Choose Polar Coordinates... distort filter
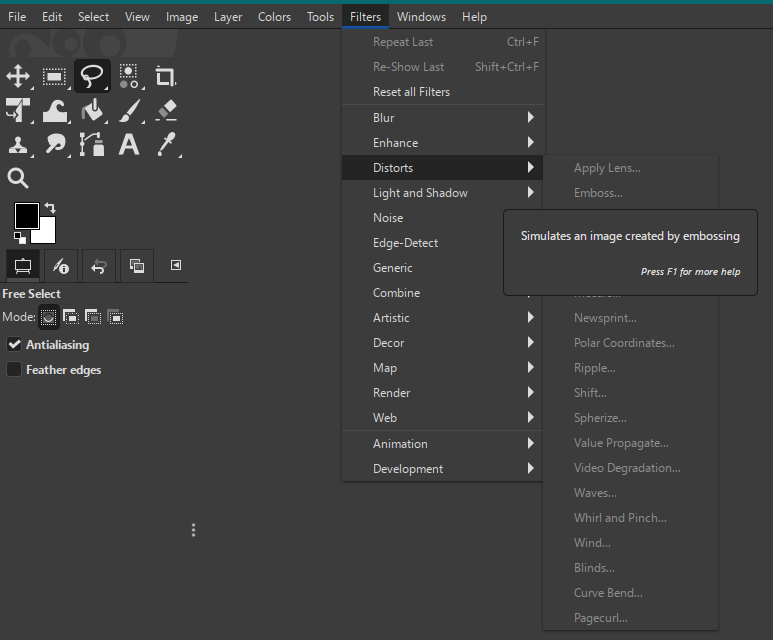 tap(631, 343)
